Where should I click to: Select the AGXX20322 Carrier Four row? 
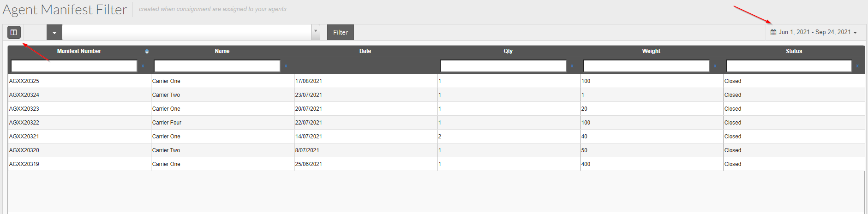[x=437, y=123]
